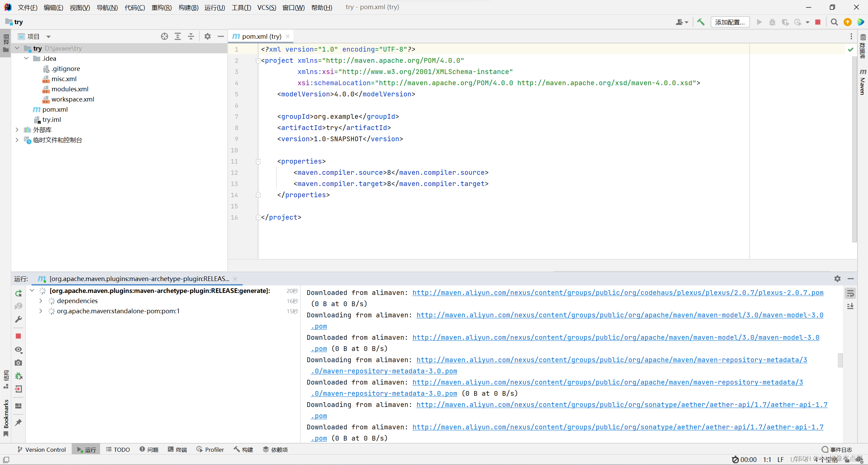Open the 文件(F) menu
This screenshot has height=465, width=868.
[27, 7]
